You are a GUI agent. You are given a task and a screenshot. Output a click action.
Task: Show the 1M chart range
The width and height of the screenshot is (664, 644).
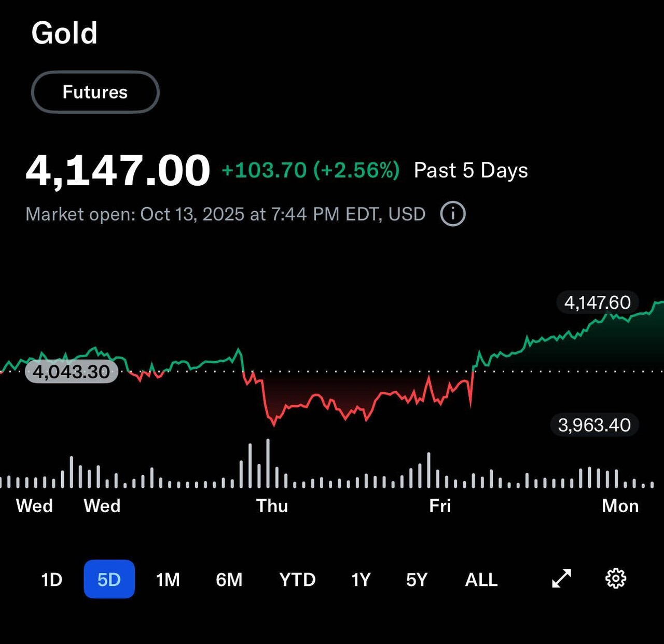click(168, 579)
